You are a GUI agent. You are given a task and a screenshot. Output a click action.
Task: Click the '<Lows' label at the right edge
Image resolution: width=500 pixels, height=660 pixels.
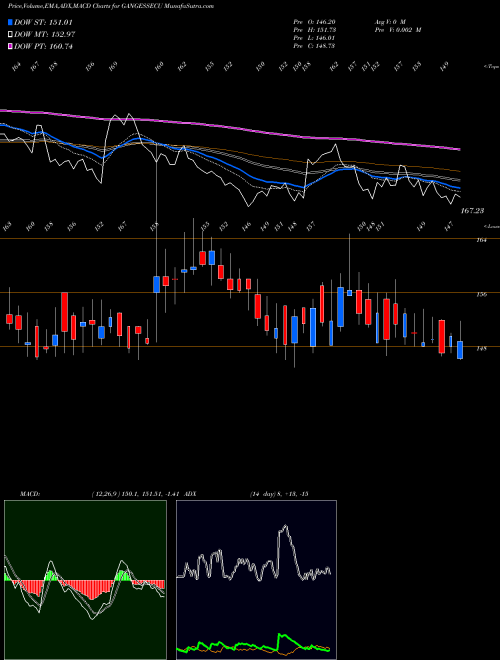[x=491, y=226]
